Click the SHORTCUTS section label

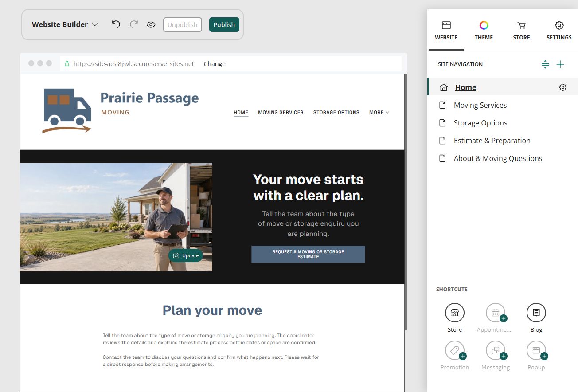point(452,289)
